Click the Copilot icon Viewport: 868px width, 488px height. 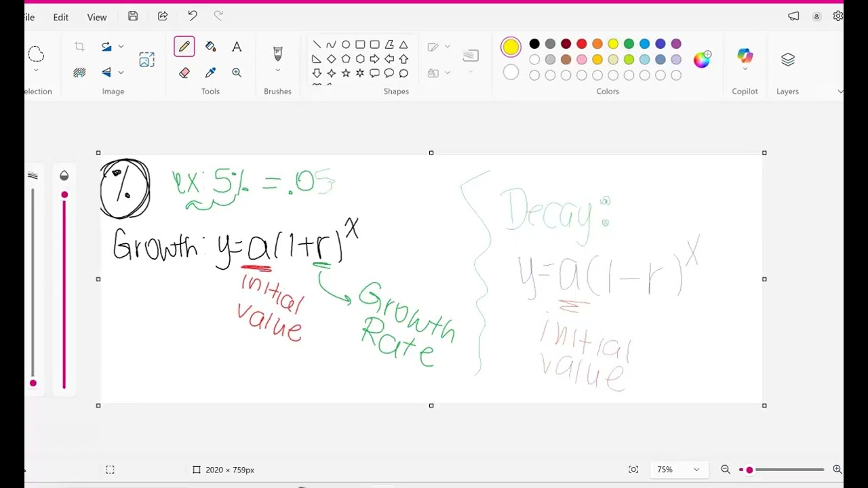[x=745, y=56]
